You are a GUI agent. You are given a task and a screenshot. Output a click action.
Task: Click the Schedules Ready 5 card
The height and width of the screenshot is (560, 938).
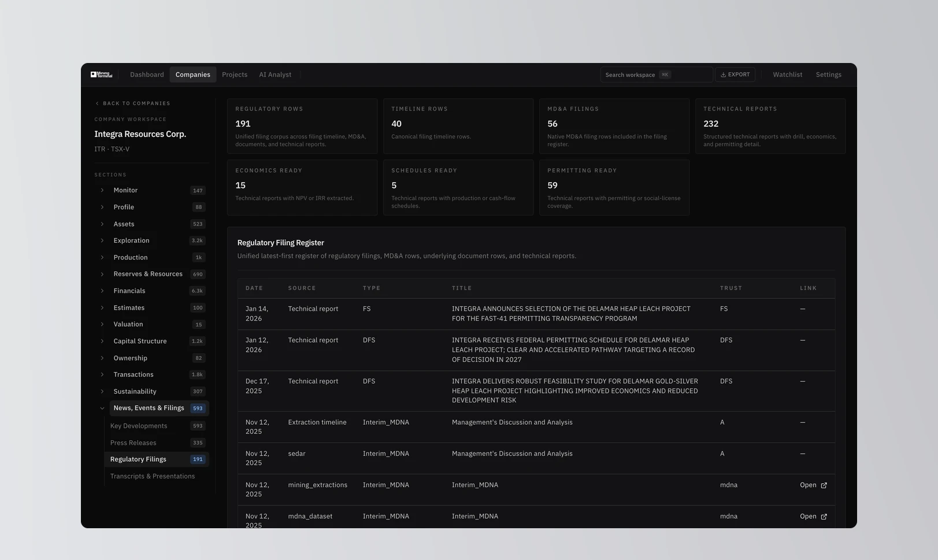(458, 188)
